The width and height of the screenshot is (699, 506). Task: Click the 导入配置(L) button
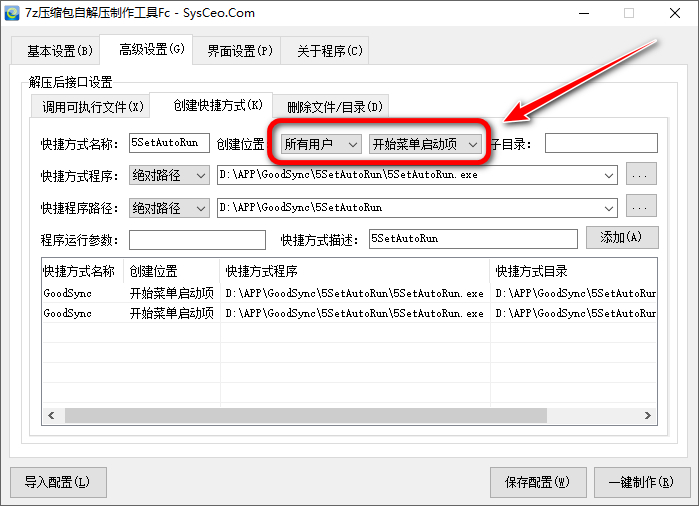click(58, 482)
